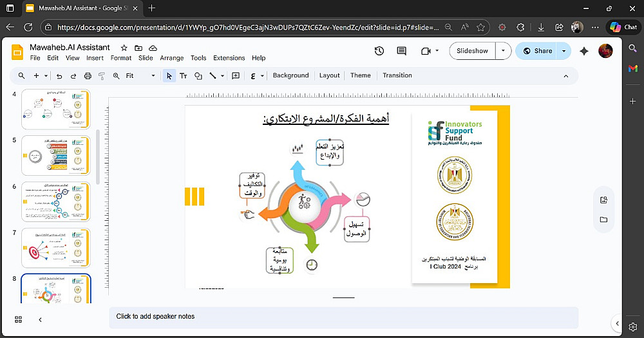
Task: Redo the last action
Action: 73,75
